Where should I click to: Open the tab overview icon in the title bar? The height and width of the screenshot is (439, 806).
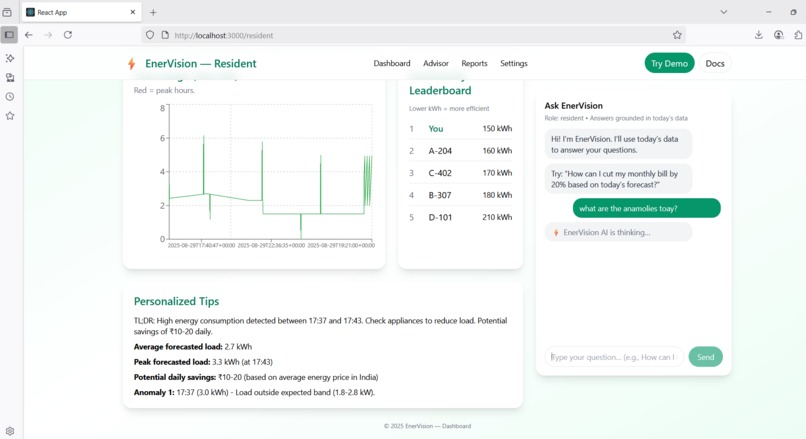coord(7,12)
